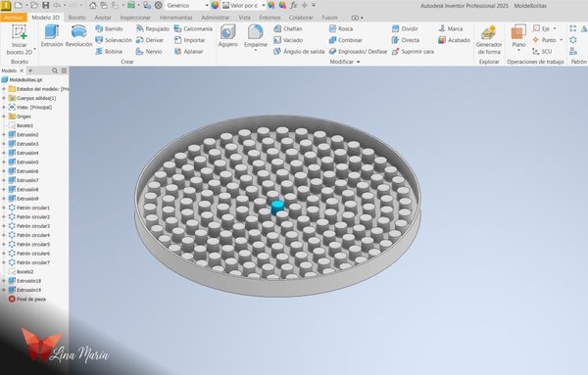The width and height of the screenshot is (588, 375).
Task: Go to home view icon in quick access toolbar
Action: tap(93, 5)
